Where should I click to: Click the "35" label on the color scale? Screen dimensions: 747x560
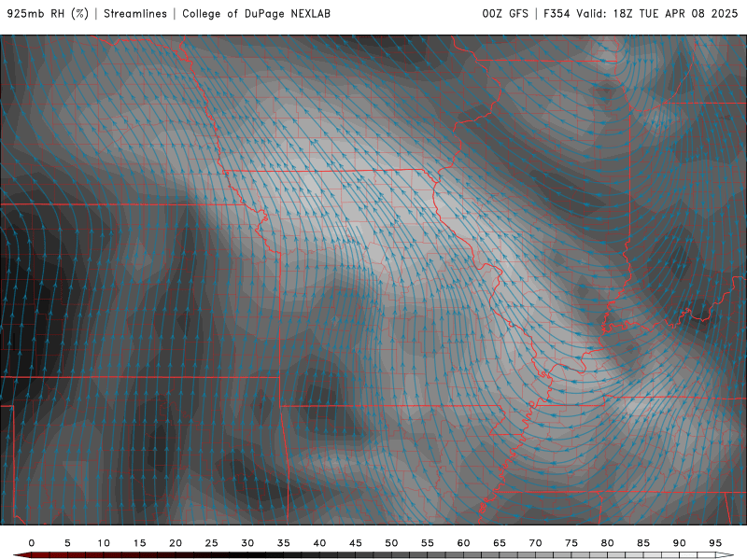click(284, 543)
